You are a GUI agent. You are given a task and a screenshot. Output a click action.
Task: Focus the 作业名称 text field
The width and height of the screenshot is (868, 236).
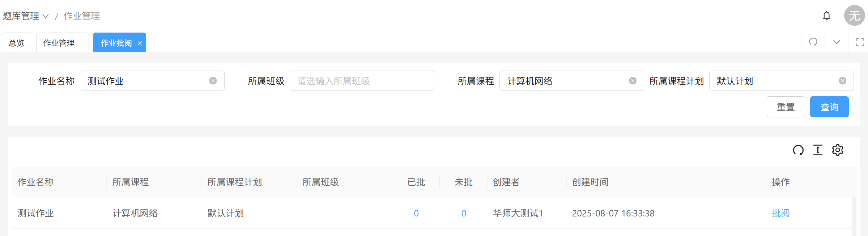[x=145, y=81]
